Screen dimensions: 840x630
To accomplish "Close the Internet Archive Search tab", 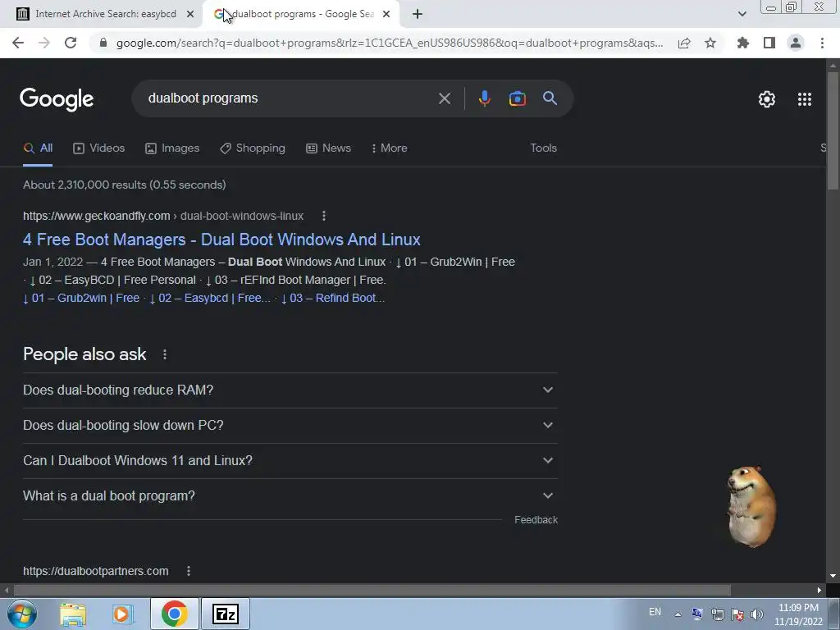I will tap(190, 14).
